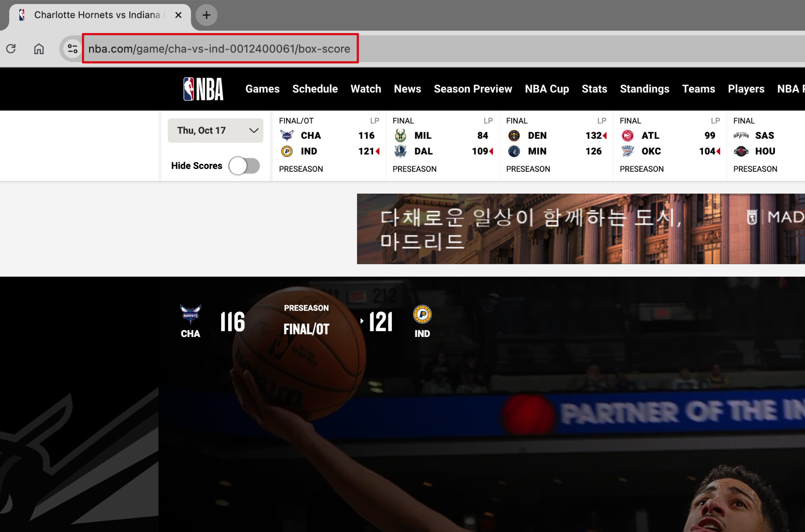Viewport: 805px width, 532px height.
Task: Open the Standings menu item
Action: click(644, 89)
